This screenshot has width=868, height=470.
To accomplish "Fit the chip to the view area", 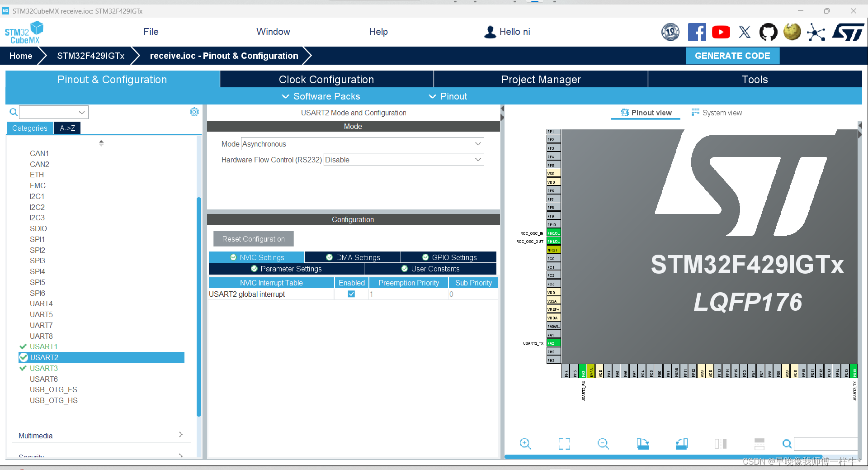I will [564, 444].
